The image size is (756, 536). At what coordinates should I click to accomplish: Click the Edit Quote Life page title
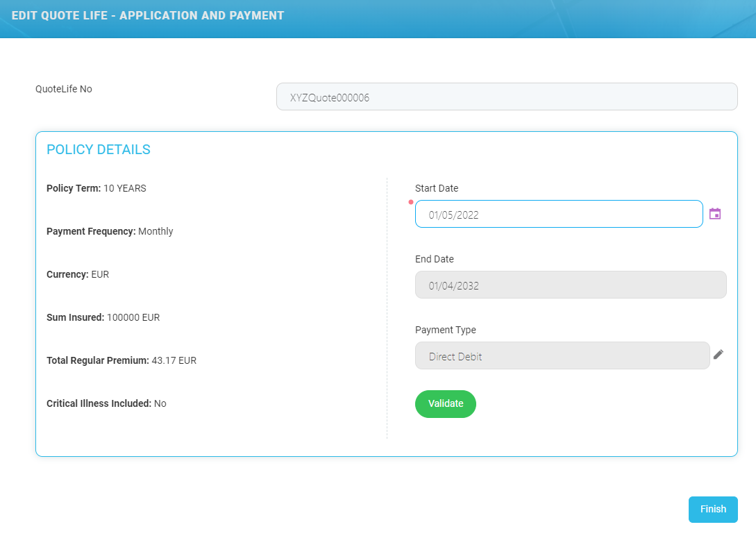(x=148, y=15)
